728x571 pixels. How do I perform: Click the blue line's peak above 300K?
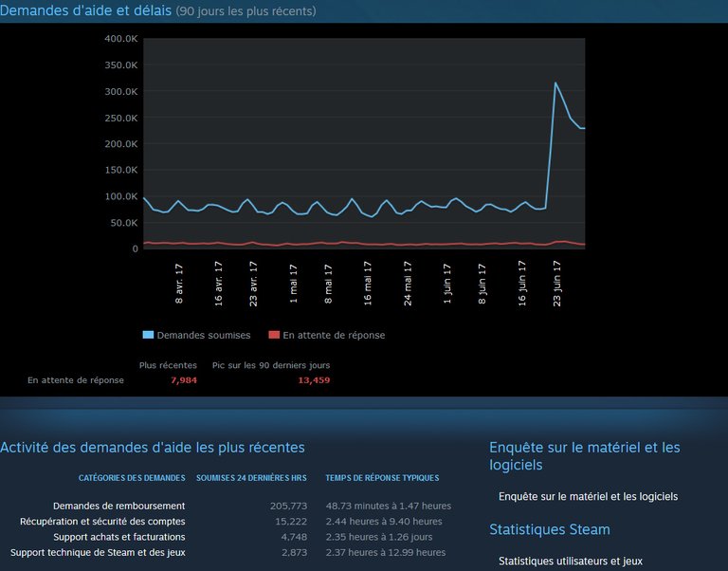click(555, 83)
